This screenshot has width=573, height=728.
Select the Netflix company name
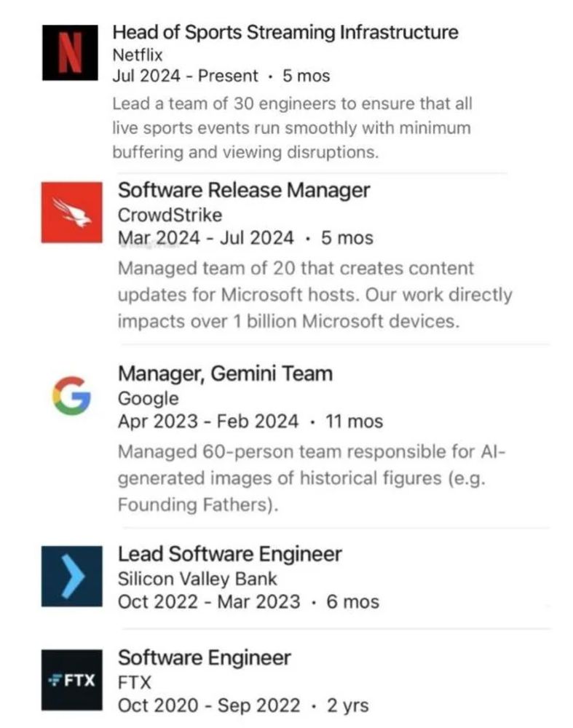click(x=138, y=55)
